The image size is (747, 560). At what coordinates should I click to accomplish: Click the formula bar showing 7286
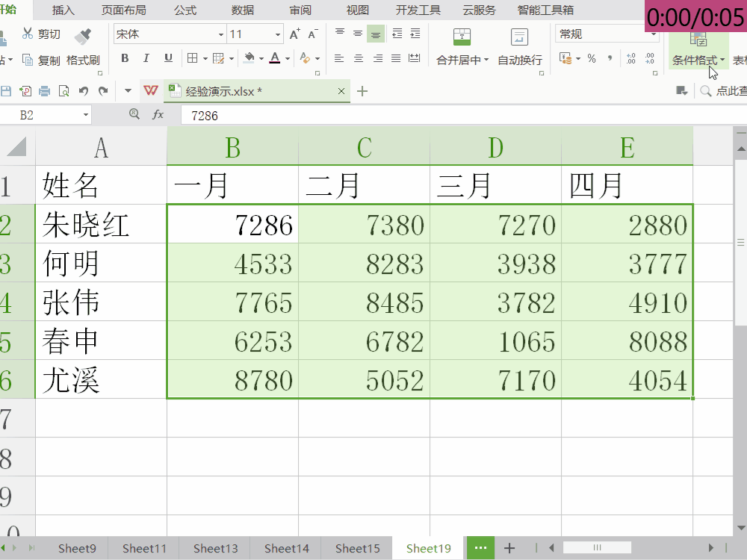pyautogui.click(x=463, y=115)
